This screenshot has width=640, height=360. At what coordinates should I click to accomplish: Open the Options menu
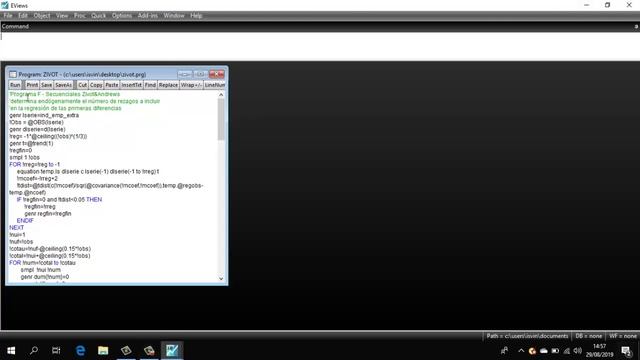[122, 16]
